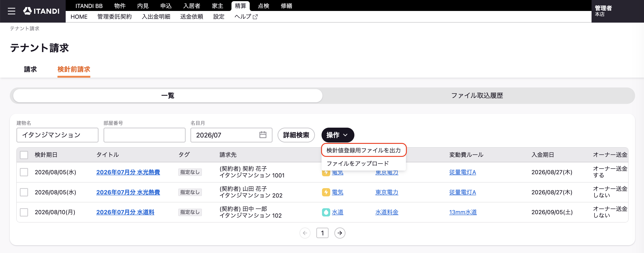This screenshot has width=644, height=253.
Task: Click 水道 link in 田中 一郎 row
Action: [x=337, y=212]
